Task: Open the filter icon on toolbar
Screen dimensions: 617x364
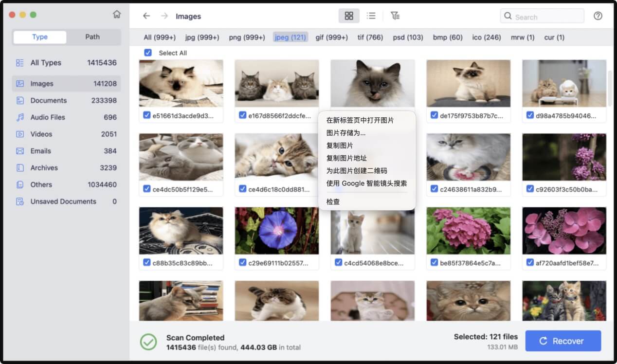Action: tap(395, 16)
